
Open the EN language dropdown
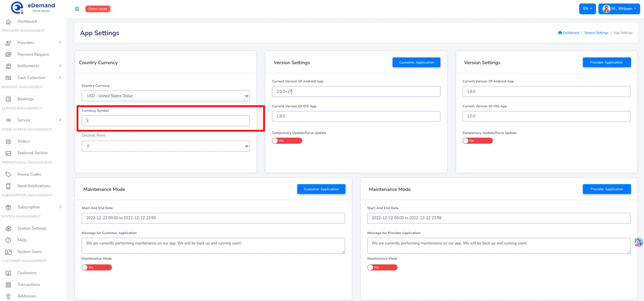587,9
